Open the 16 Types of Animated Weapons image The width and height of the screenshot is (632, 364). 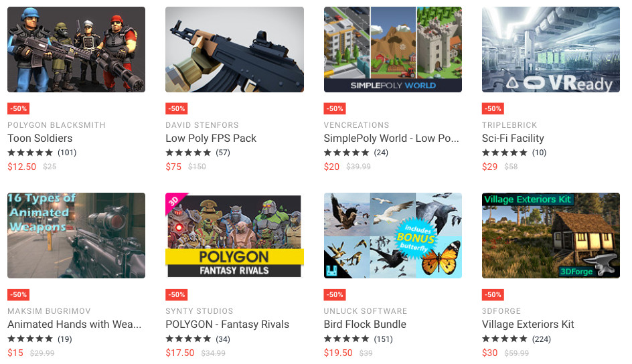point(76,236)
